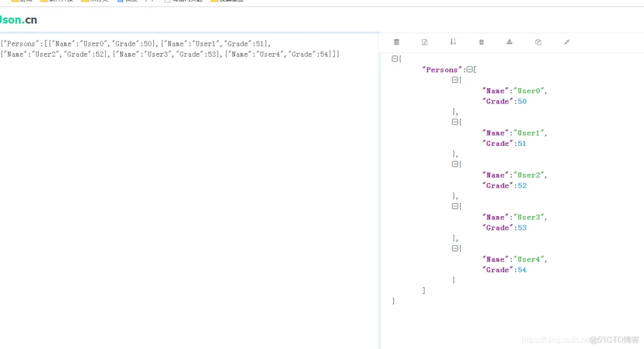Select the "User2" name value
The height and width of the screenshot is (349, 644).
529,175
